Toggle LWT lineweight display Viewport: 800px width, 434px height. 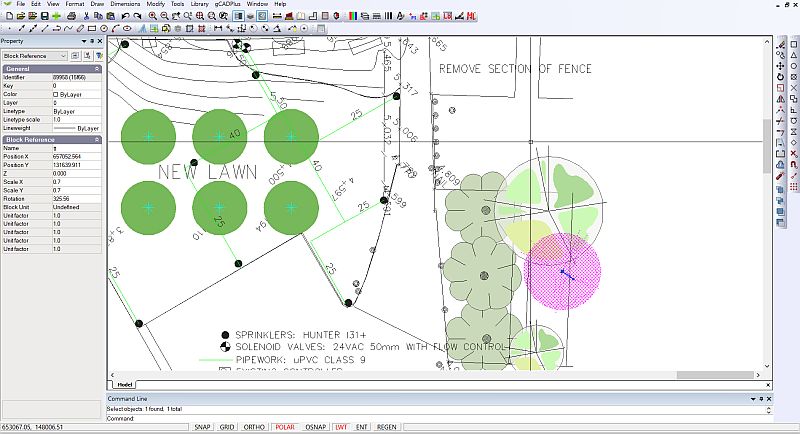tap(341, 427)
